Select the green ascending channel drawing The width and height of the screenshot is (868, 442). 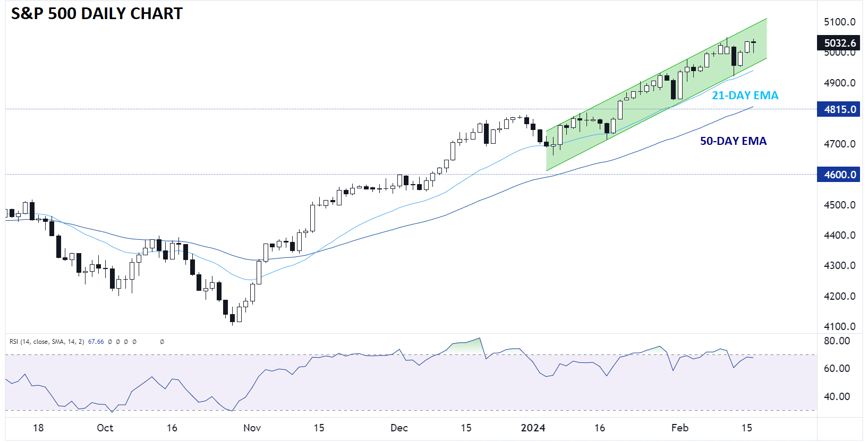pyautogui.click(x=657, y=94)
